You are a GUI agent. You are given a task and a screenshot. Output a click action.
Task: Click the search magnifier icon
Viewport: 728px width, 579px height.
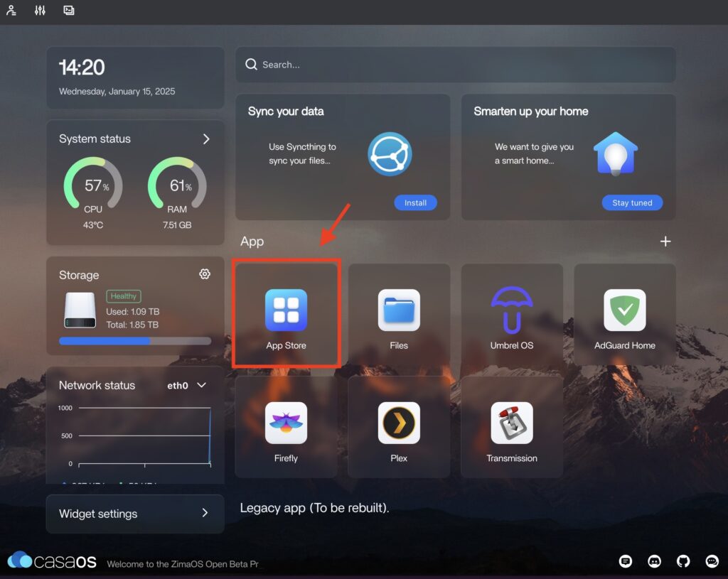tap(251, 65)
